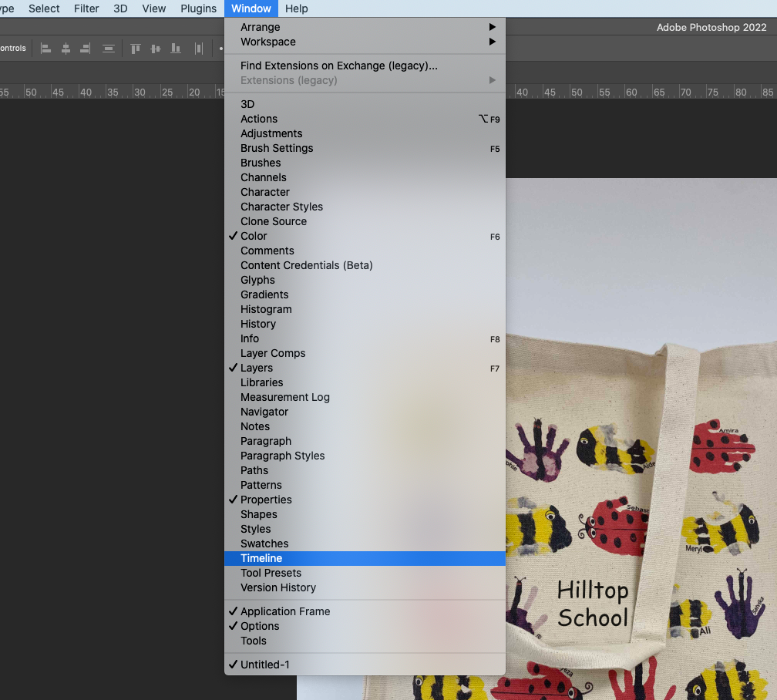Click the distribute horizontally icon
Image resolution: width=777 pixels, height=700 pixels.
point(199,49)
